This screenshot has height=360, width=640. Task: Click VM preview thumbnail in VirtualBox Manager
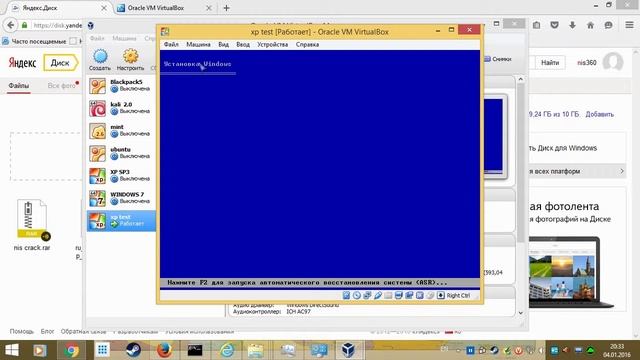pos(495,136)
